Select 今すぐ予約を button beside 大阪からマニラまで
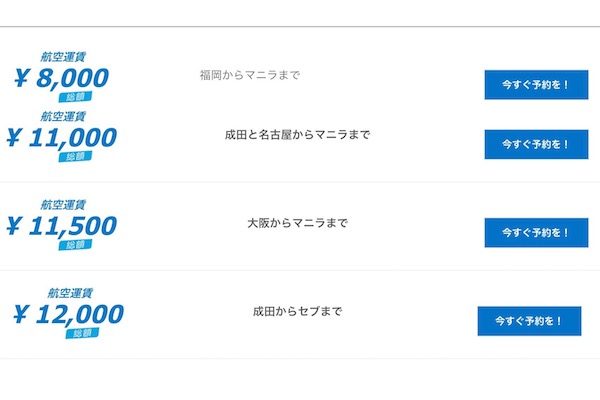Screen dimensions: 600x400 point(536,233)
